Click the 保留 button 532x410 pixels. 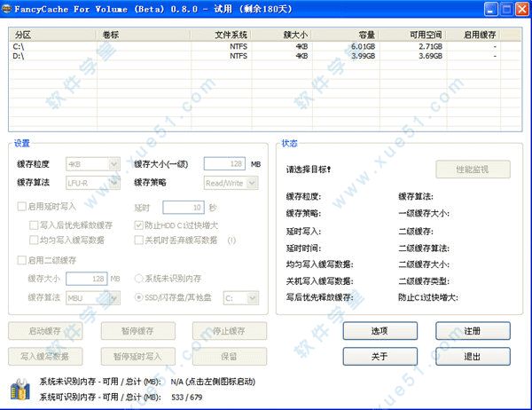[230, 357]
